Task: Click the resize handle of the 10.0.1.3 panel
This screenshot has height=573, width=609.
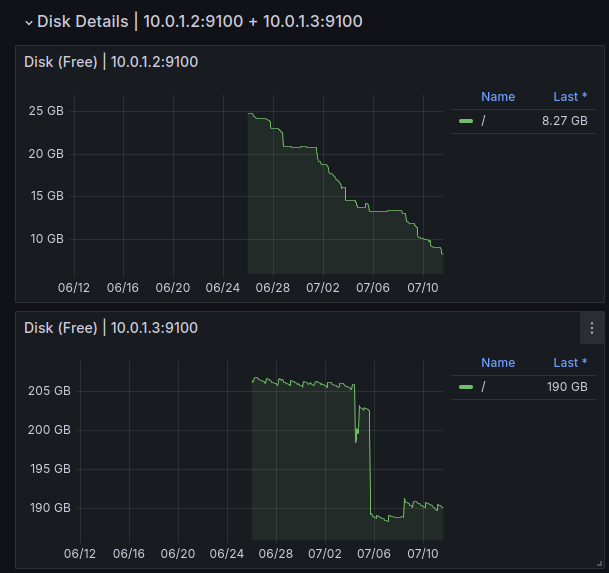Action: click(x=600, y=564)
